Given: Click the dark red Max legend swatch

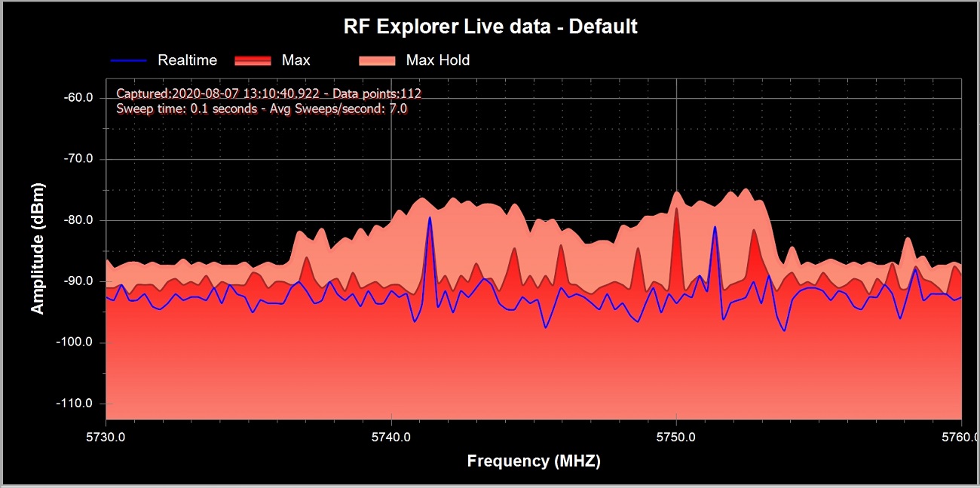Looking at the screenshot, I should 253,60.
